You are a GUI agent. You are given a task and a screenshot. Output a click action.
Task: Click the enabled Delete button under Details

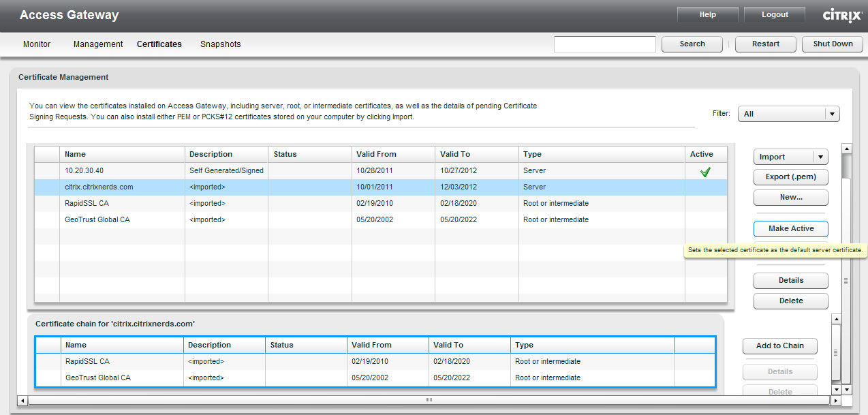[x=791, y=301]
